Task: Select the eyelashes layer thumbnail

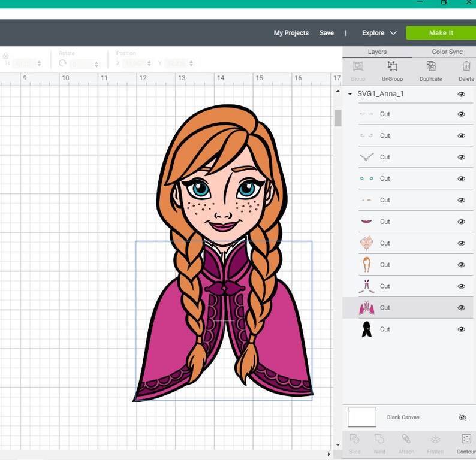Action: (366, 114)
